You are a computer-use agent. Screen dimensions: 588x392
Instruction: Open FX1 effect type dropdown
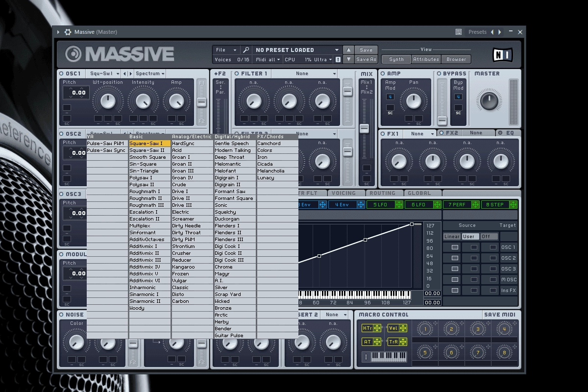420,134
